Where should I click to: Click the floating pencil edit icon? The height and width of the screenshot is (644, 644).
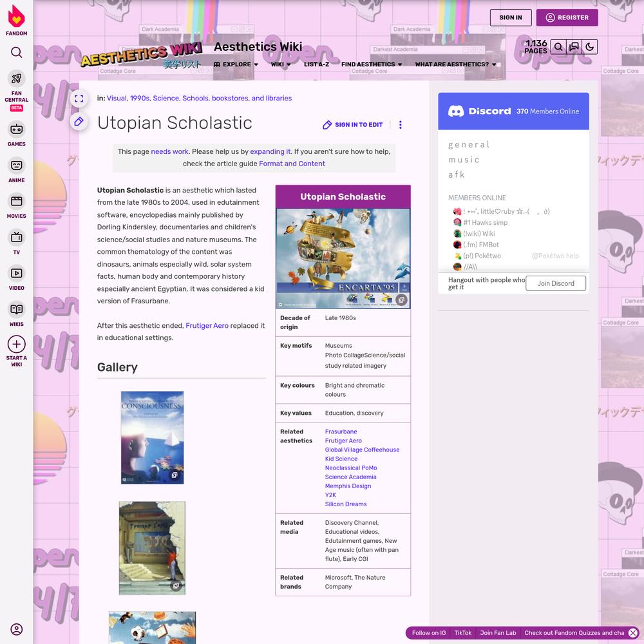coord(79,121)
